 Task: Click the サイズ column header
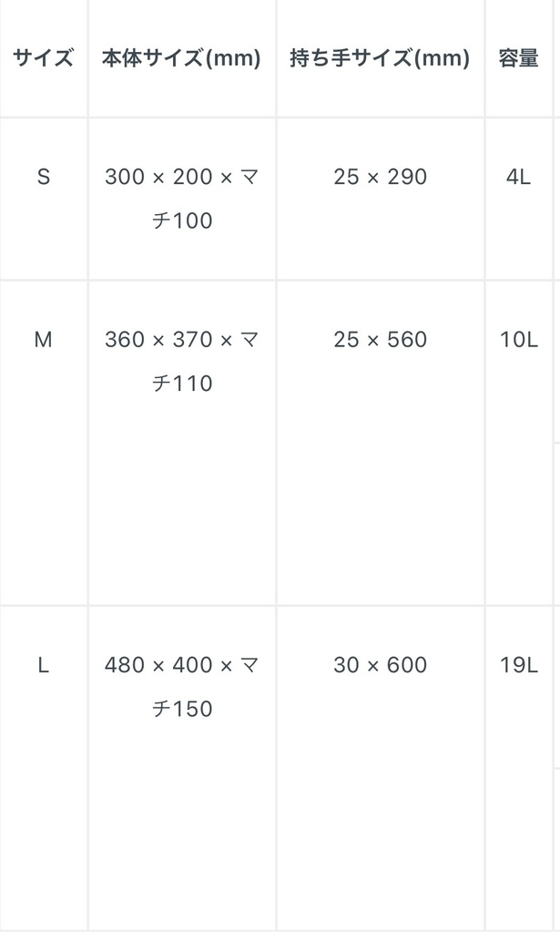(x=43, y=59)
